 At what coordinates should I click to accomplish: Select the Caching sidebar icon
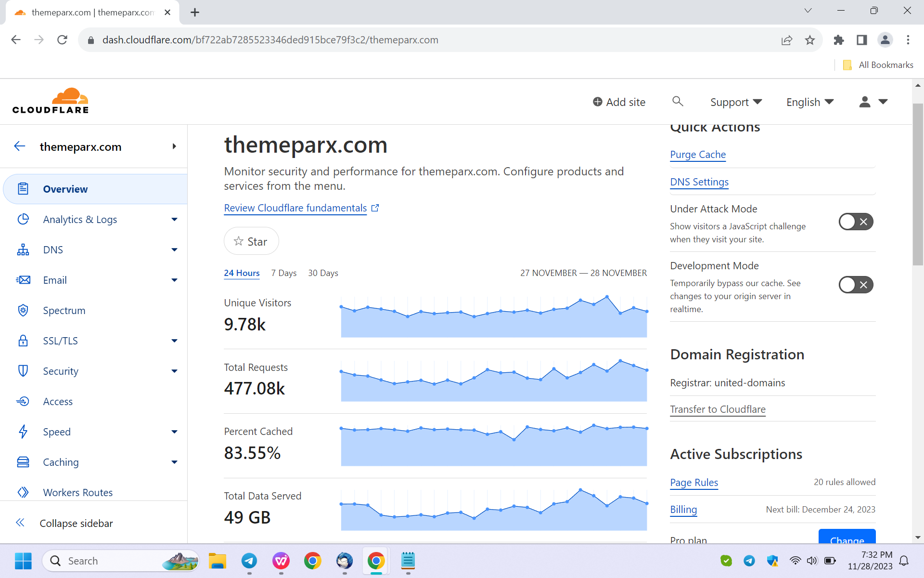[x=23, y=461]
